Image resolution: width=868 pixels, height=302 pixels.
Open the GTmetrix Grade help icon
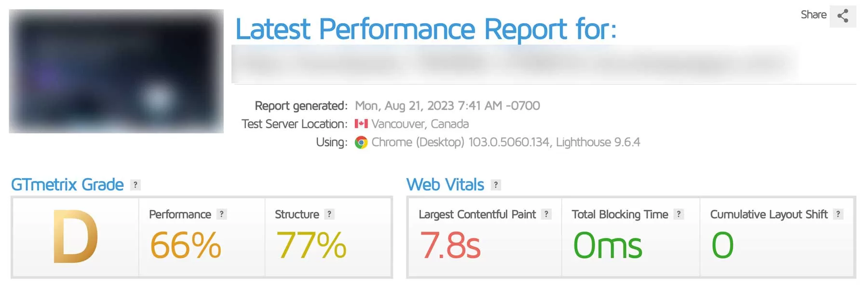click(136, 185)
